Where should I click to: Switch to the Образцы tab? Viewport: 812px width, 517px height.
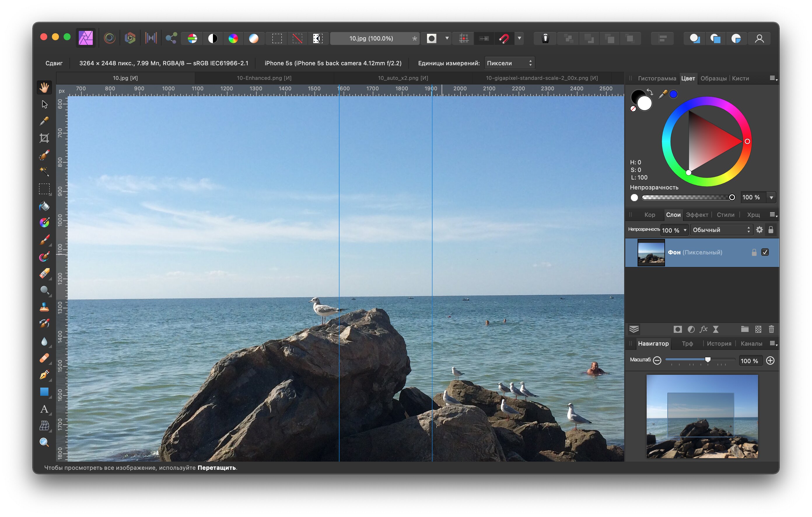pos(713,78)
